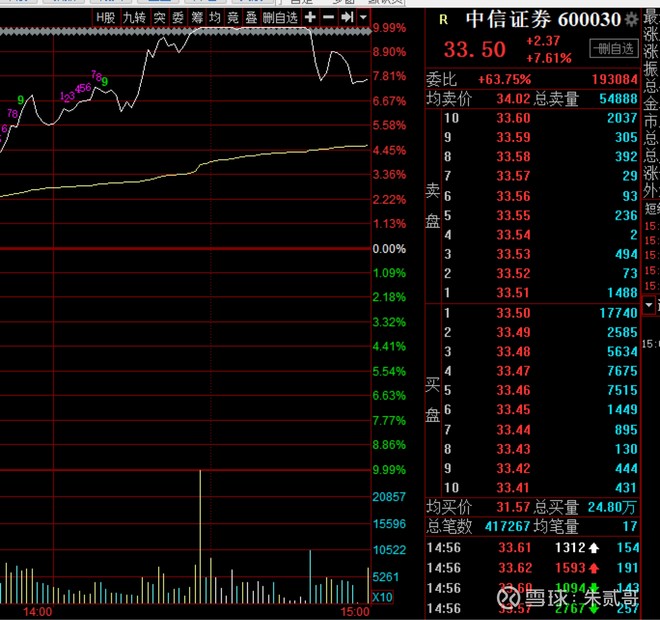Open the settings gear beside stock code 600030
The height and width of the screenshot is (620, 660).
tap(630, 20)
